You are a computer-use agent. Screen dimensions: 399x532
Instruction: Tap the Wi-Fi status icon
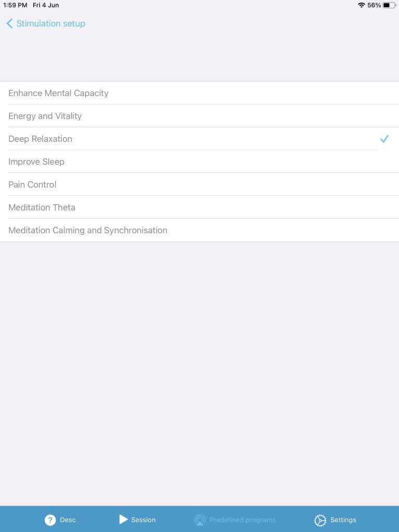(x=361, y=5)
